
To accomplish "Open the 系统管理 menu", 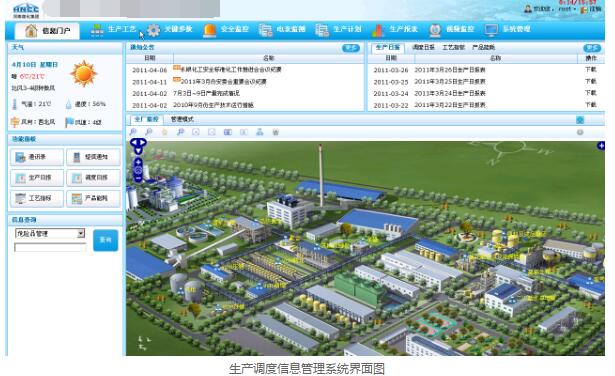I will (508, 29).
